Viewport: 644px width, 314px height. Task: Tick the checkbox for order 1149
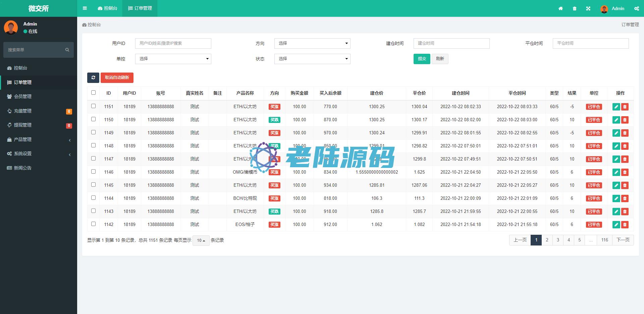point(94,132)
